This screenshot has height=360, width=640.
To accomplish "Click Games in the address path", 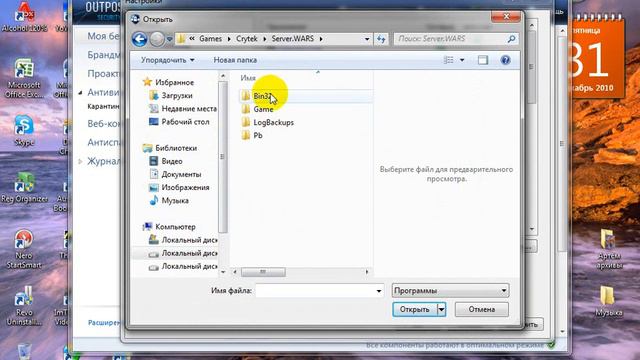I will click(210, 39).
